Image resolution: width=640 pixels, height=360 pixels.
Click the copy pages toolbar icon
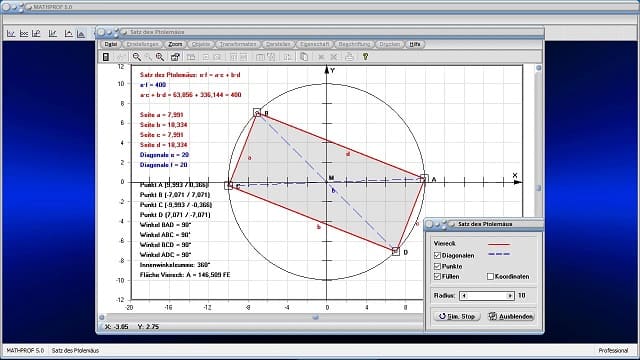point(304,57)
